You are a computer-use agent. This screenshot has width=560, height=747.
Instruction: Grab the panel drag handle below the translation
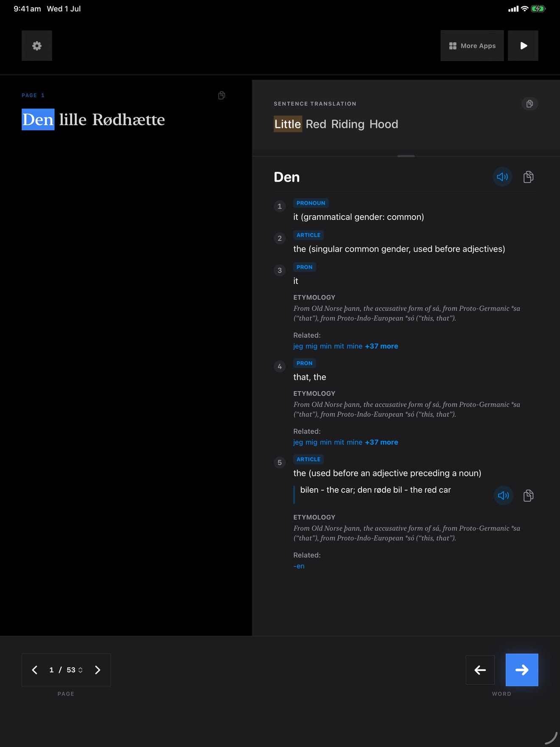(406, 156)
